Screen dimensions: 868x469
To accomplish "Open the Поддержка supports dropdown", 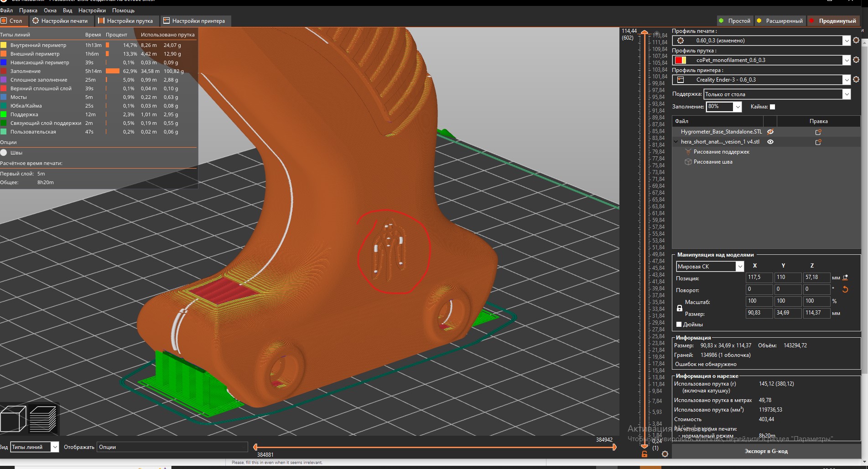I will 777,94.
